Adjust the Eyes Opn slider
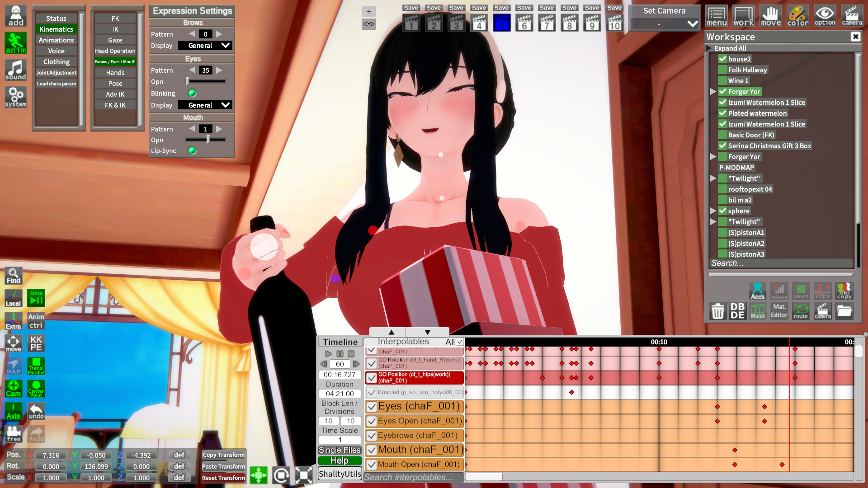868x488 pixels. pyautogui.click(x=206, y=82)
